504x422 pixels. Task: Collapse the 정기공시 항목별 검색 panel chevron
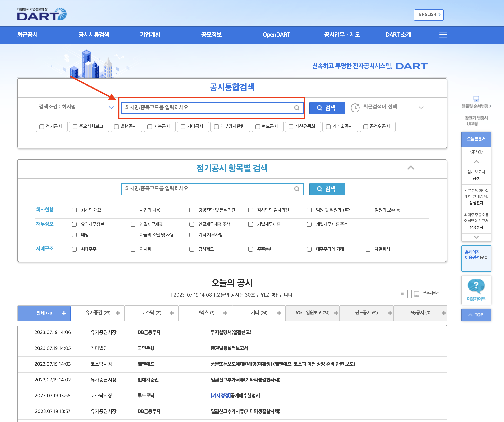pos(411,168)
